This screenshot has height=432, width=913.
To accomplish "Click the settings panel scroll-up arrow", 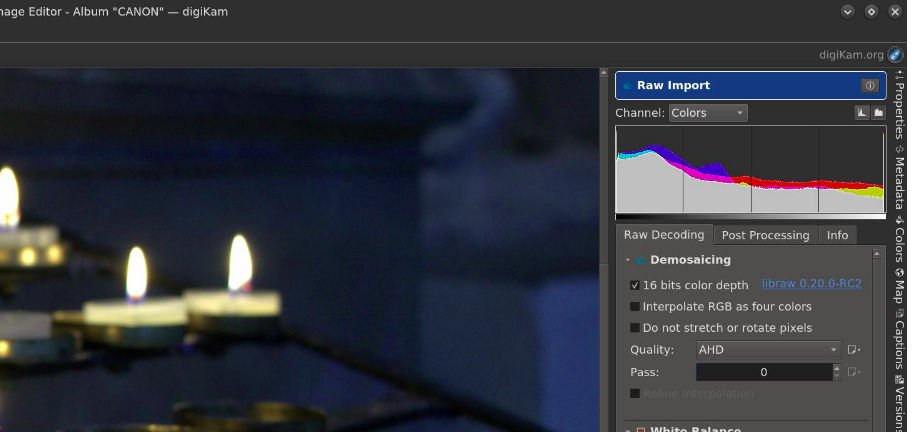I will [876, 254].
